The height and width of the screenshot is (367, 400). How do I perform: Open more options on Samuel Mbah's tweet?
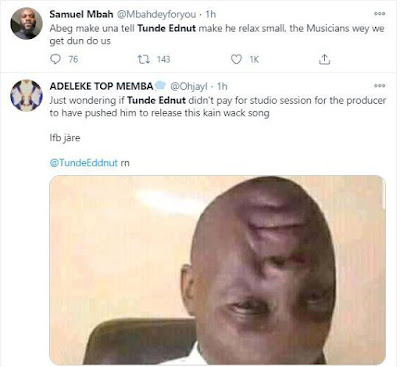[x=379, y=14]
